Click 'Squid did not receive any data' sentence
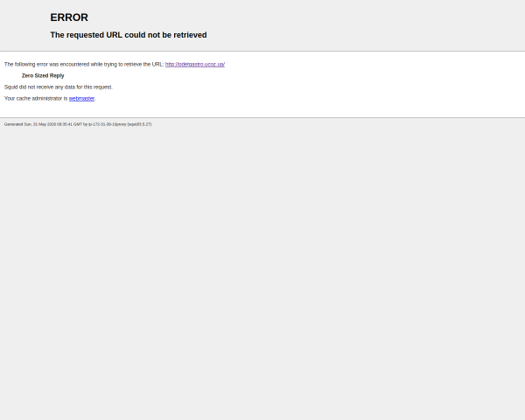 (59, 87)
